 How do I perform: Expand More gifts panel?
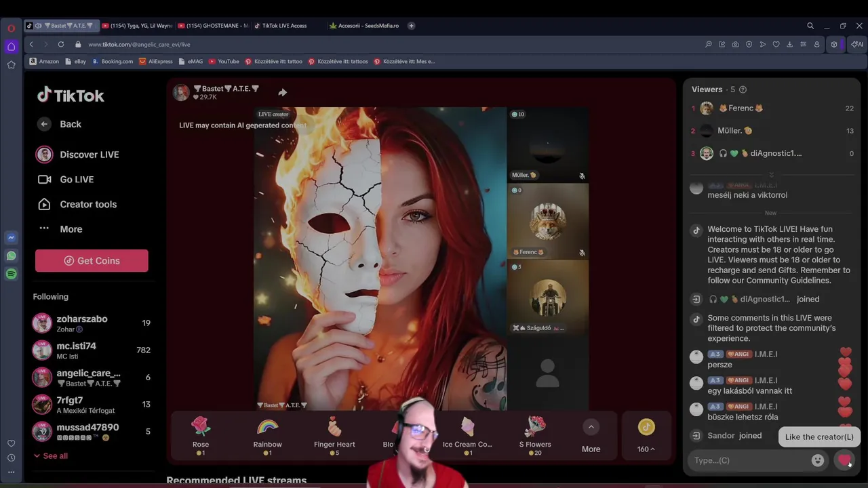click(x=591, y=435)
